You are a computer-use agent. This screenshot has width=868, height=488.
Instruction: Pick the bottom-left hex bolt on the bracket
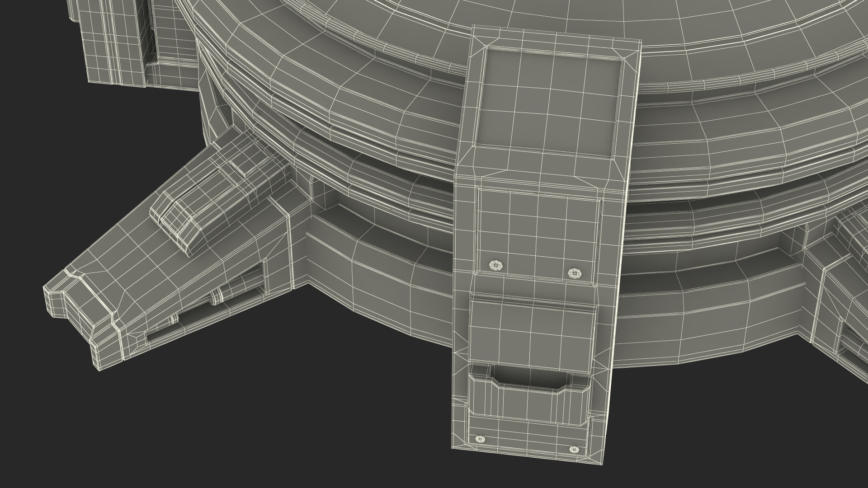pyautogui.click(x=480, y=439)
